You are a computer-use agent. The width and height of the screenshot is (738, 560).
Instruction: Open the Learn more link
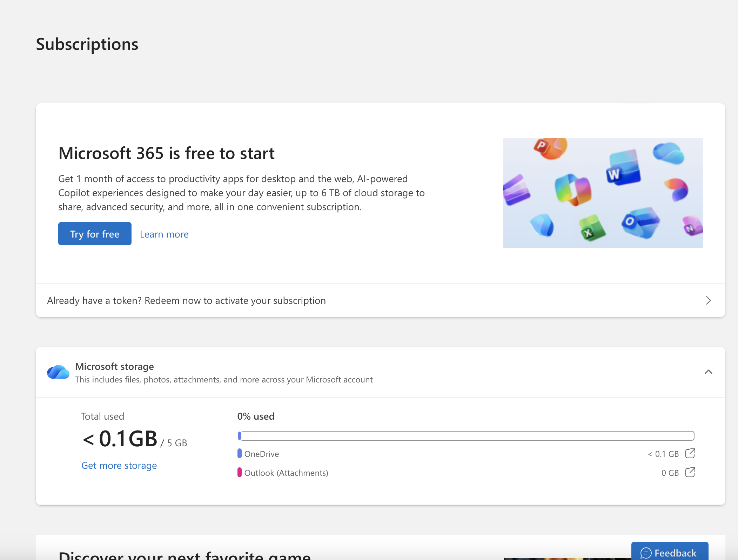[164, 234]
